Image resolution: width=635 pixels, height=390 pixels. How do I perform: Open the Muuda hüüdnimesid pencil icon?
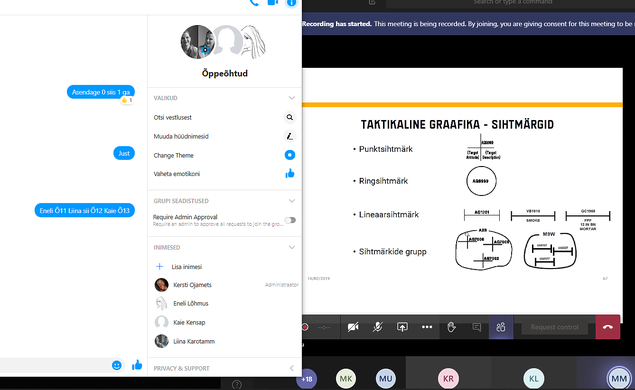coord(290,136)
